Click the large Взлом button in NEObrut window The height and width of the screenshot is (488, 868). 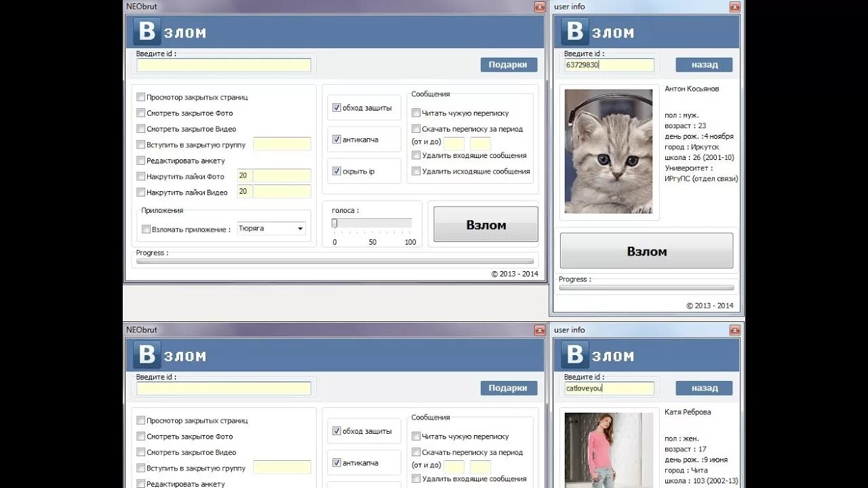tap(486, 224)
